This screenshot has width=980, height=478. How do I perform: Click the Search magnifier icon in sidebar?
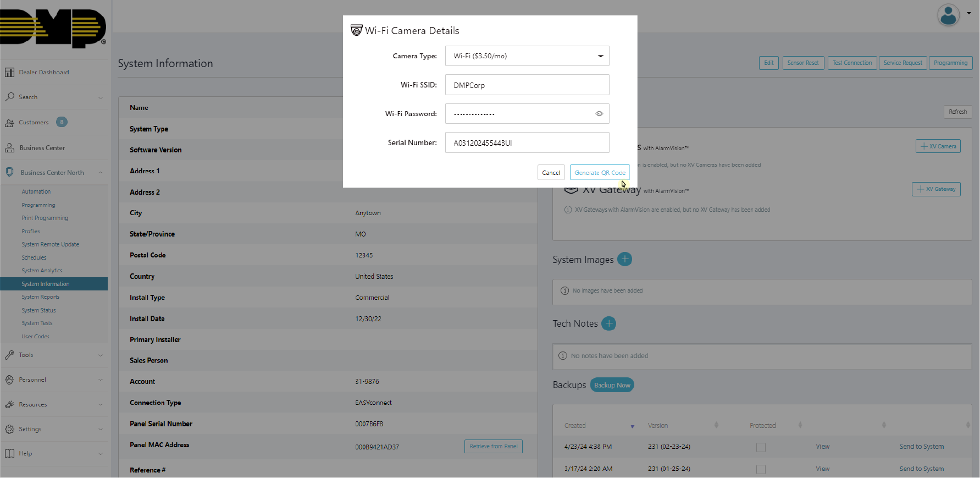pyautogui.click(x=9, y=97)
